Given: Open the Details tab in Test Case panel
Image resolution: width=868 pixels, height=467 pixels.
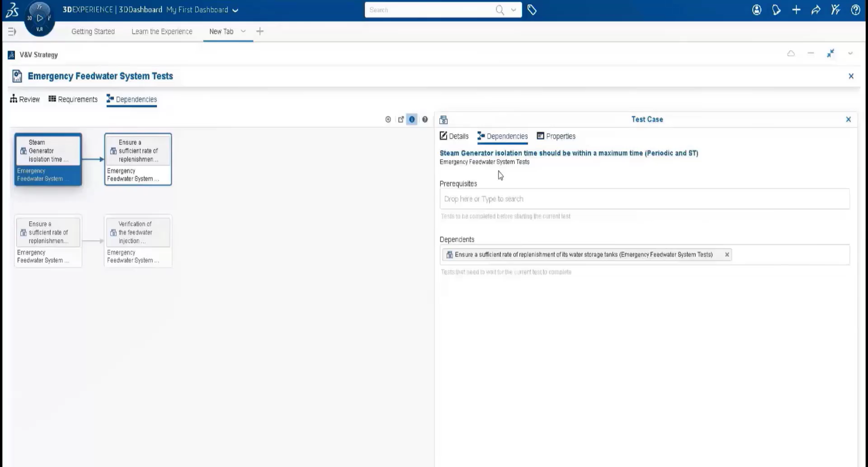Looking at the screenshot, I should coord(454,136).
